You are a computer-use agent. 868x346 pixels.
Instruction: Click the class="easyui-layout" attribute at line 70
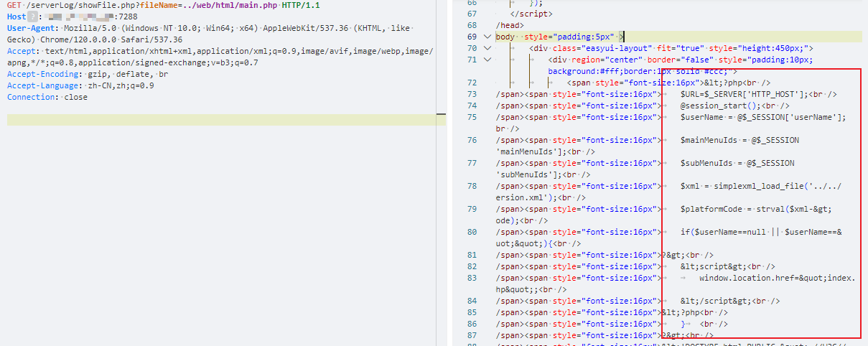(x=600, y=48)
